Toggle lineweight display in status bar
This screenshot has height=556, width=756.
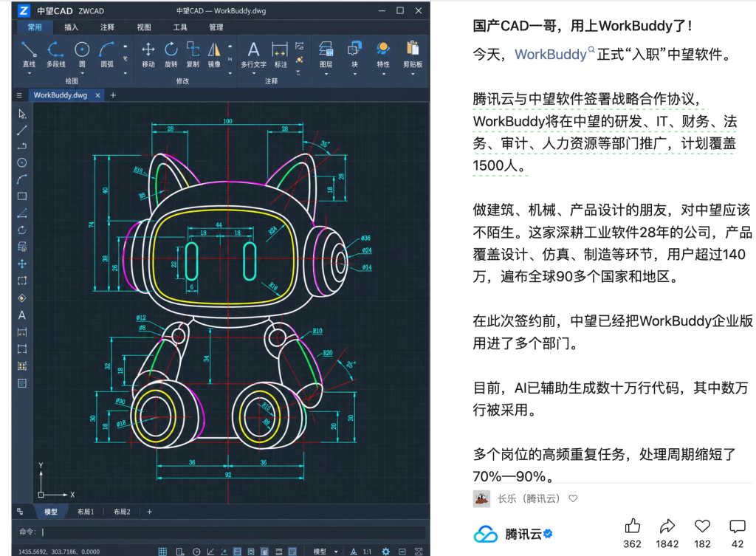(278, 551)
